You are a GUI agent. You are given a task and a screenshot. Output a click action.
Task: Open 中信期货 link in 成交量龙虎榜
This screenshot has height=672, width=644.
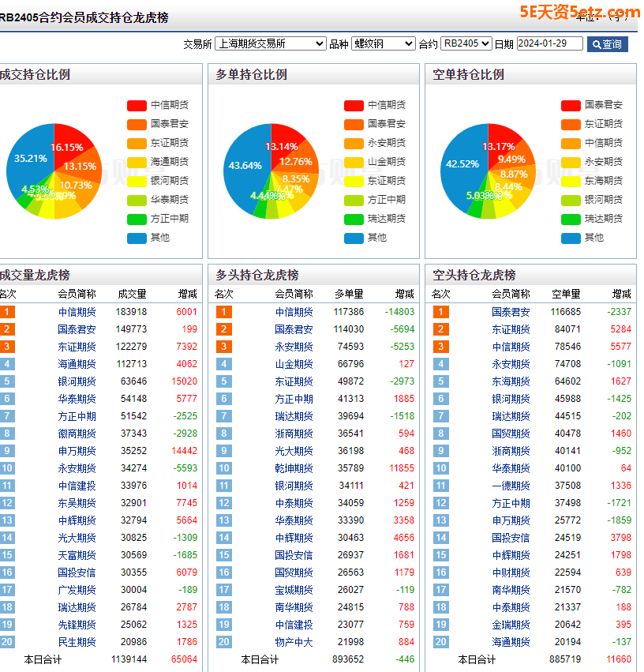77,312
